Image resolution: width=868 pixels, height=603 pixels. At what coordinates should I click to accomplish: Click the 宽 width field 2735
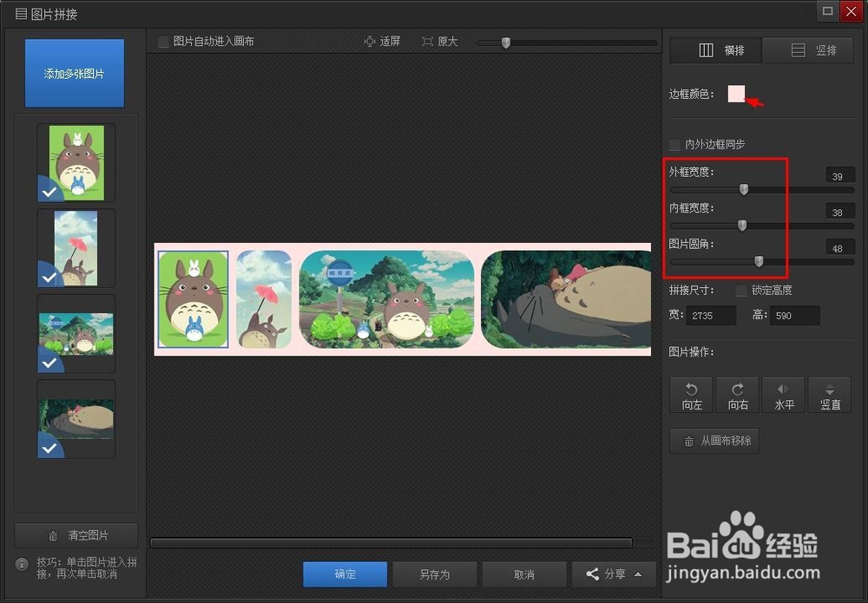712,315
